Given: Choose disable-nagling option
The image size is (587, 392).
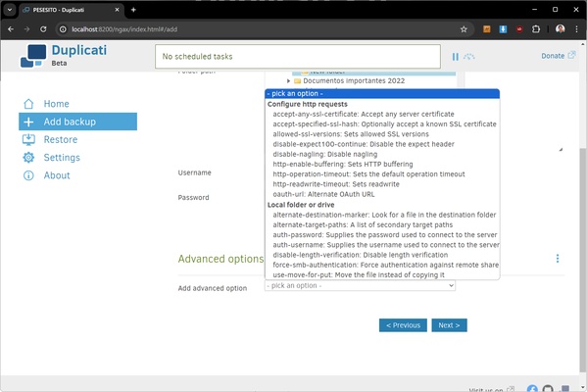Looking at the screenshot, I should [x=325, y=154].
